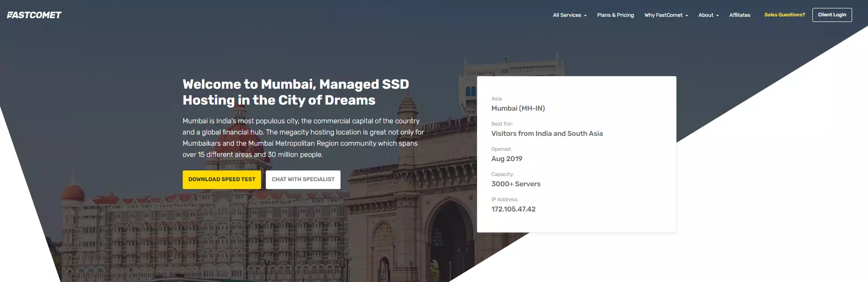Go to Plans & Pricing

pos(615,15)
